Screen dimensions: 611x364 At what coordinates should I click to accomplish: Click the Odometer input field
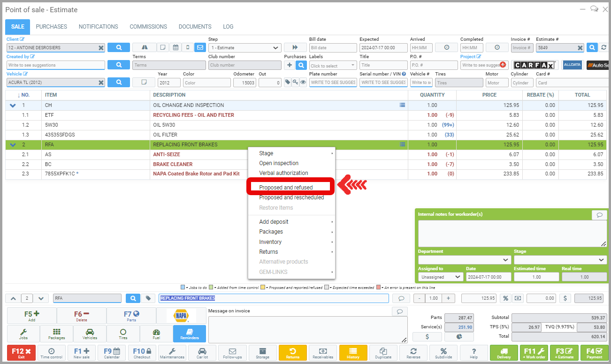(x=244, y=83)
